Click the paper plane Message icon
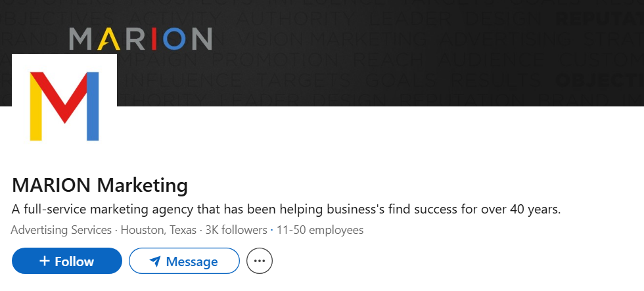The height and width of the screenshot is (291, 644). 155,261
